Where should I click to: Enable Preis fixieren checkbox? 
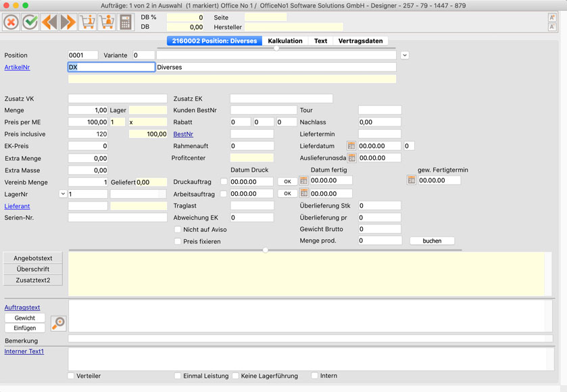[x=178, y=241]
